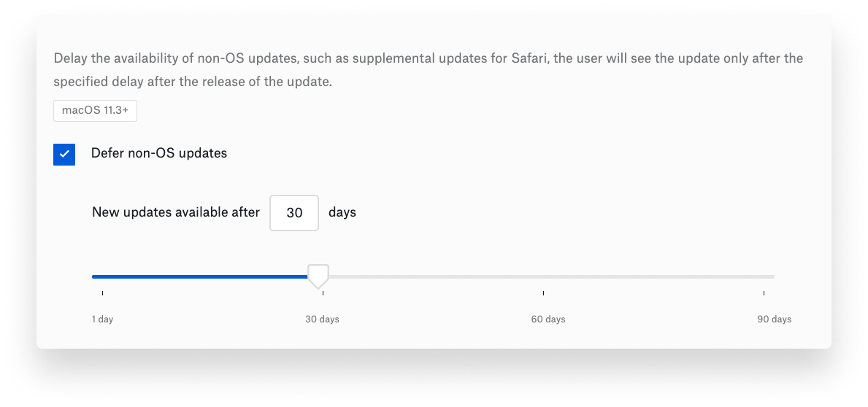Click the tick mark above "60 days"
Image resolution: width=868 pixels, height=407 pixels.
[x=543, y=293]
